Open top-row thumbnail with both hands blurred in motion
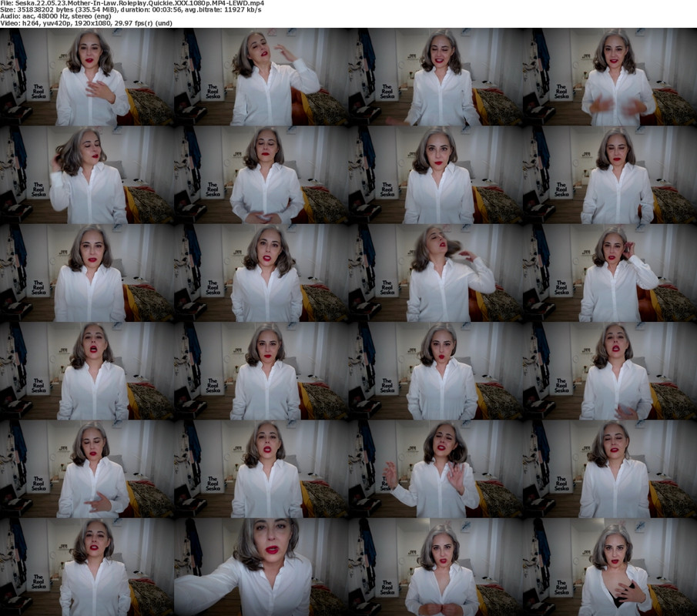The image size is (697, 616). [610, 77]
